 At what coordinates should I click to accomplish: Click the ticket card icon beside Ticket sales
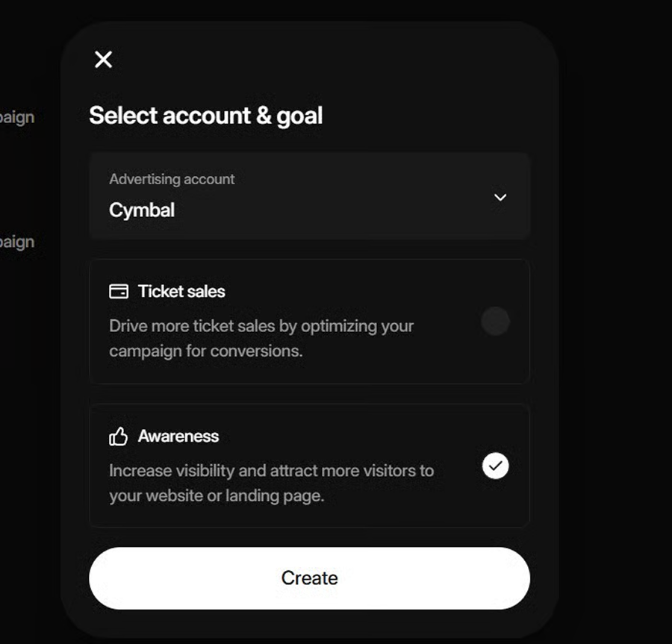(118, 291)
